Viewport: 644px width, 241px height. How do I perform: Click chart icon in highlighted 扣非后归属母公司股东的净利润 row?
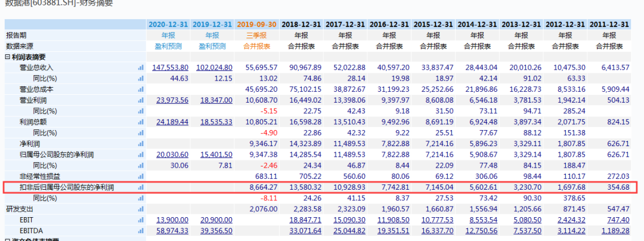[141, 187]
